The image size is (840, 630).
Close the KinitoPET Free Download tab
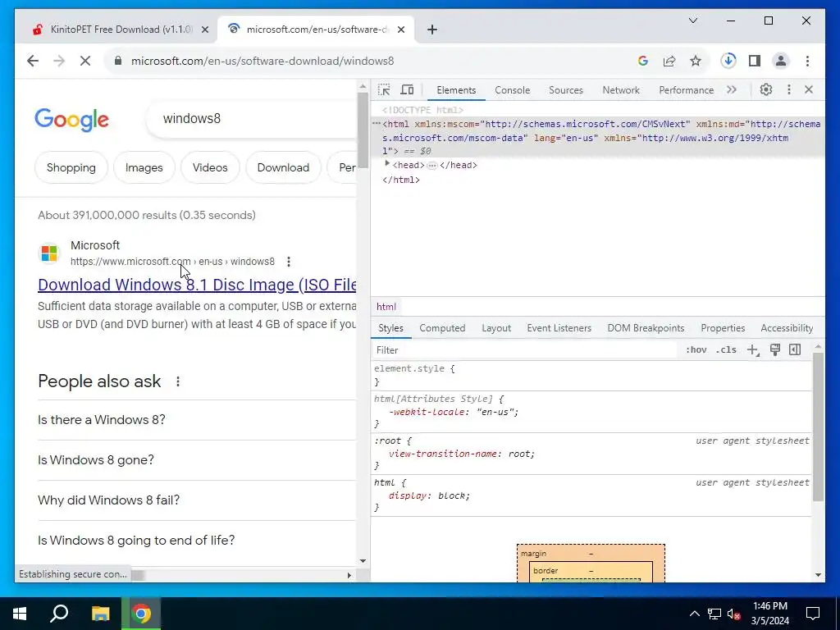(204, 30)
